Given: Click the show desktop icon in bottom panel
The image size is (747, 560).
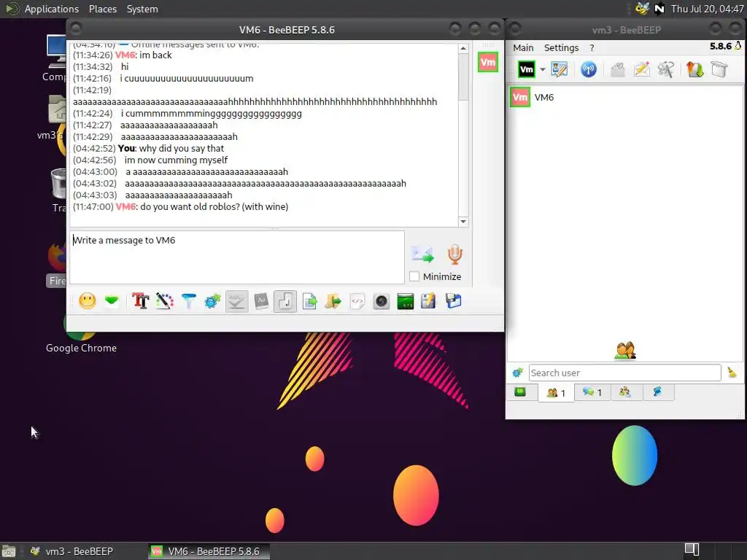Looking at the screenshot, I should pyautogui.click(x=9, y=551).
